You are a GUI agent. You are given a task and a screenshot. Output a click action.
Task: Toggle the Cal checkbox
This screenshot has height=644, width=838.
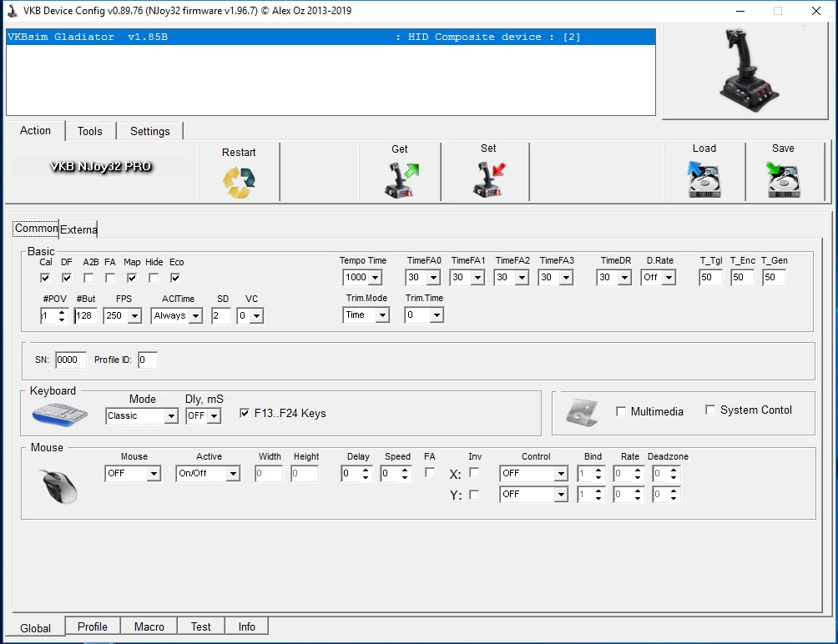click(x=45, y=278)
